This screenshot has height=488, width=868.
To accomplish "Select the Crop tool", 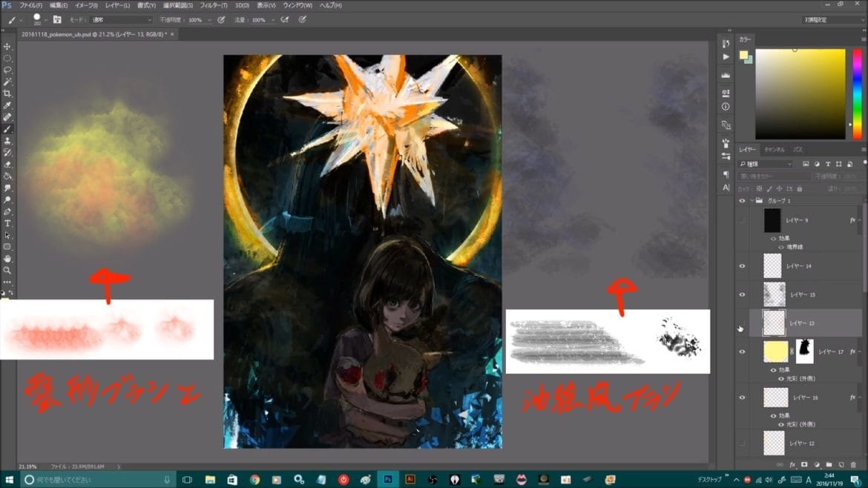I will [x=7, y=93].
